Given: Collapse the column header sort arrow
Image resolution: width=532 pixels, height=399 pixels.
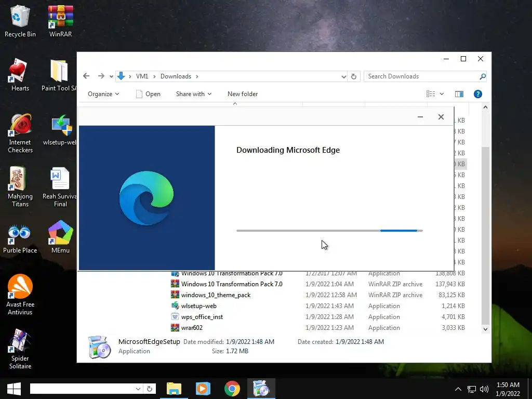Looking at the screenshot, I should pyautogui.click(x=235, y=104).
